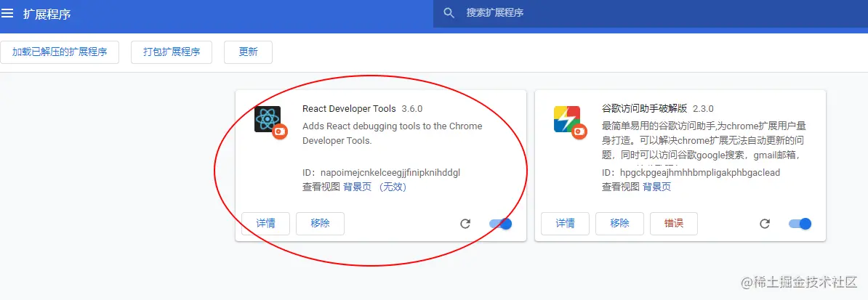Viewport: 868px width, 300px height.
Task: Click 移除 for 谷歌访问助手破解版
Action: point(619,224)
